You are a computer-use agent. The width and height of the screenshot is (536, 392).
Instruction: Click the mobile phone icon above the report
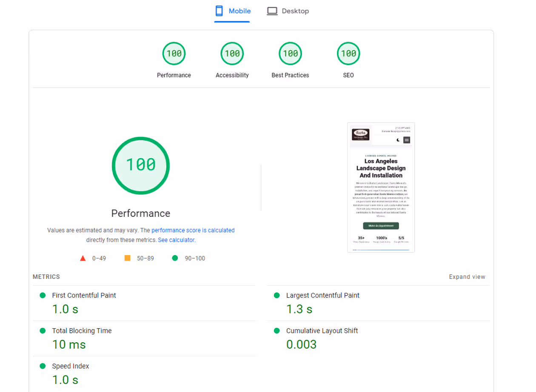(219, 11)
